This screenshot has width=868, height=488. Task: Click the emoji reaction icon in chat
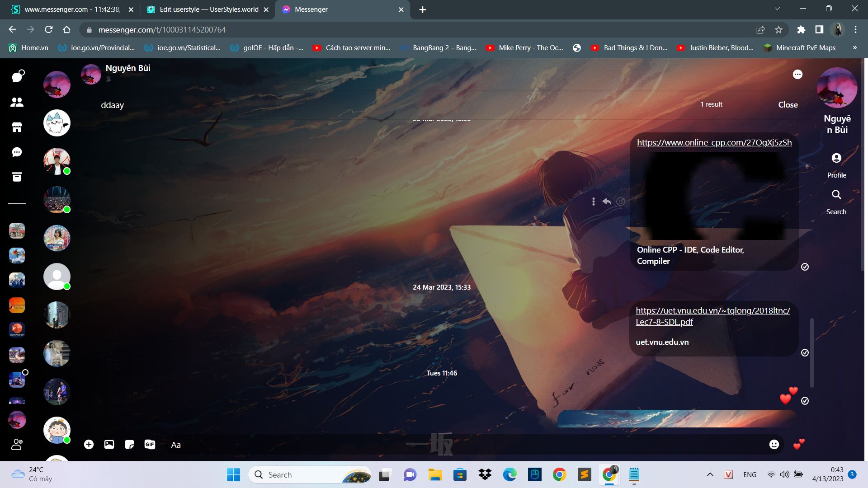pos(621,202)
